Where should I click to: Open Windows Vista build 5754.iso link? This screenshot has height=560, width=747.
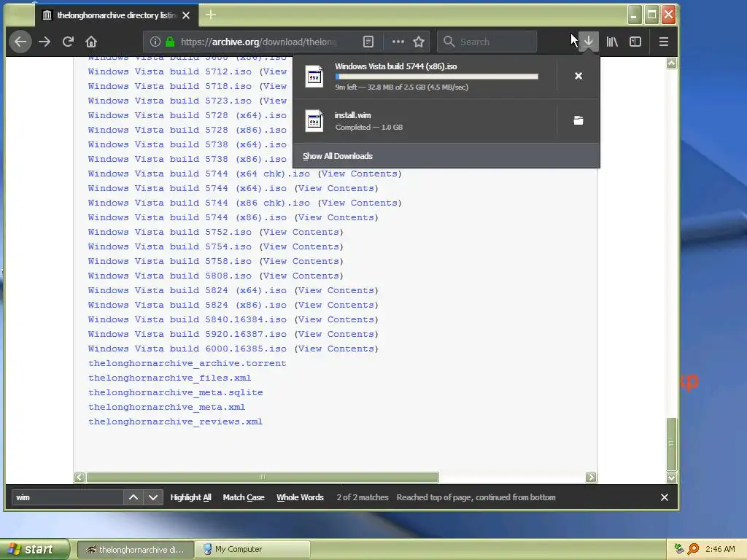click(x=169, y=246)
